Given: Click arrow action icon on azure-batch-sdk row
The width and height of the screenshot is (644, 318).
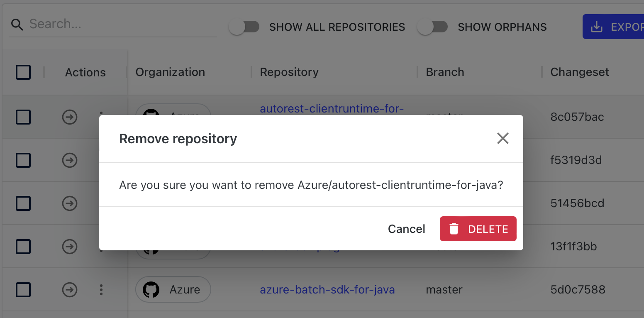Looking at the screenshot, I should pos(70,290).
